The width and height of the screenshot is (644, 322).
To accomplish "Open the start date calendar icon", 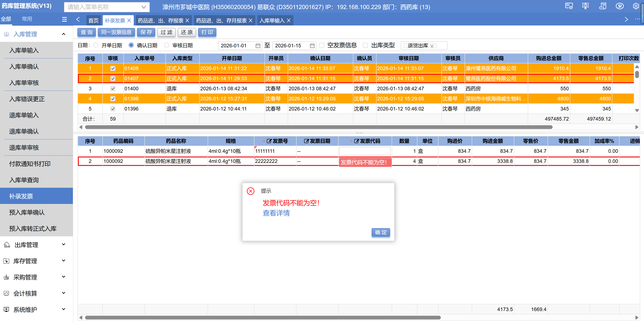I will pos(258,45).
